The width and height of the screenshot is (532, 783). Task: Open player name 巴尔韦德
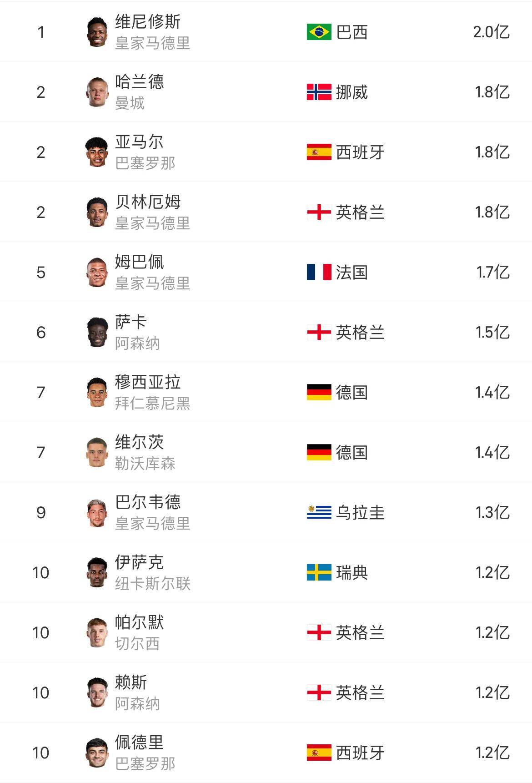coord(148,502)
